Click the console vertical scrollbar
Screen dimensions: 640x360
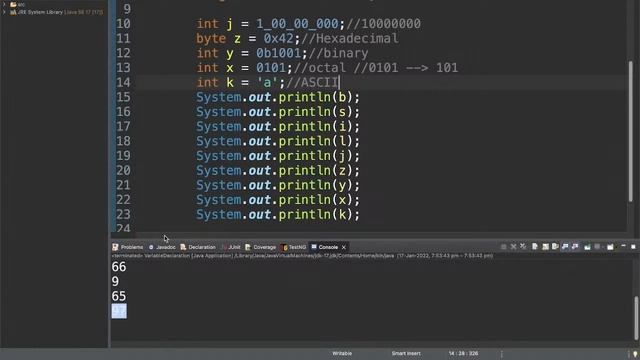[636, 317]
